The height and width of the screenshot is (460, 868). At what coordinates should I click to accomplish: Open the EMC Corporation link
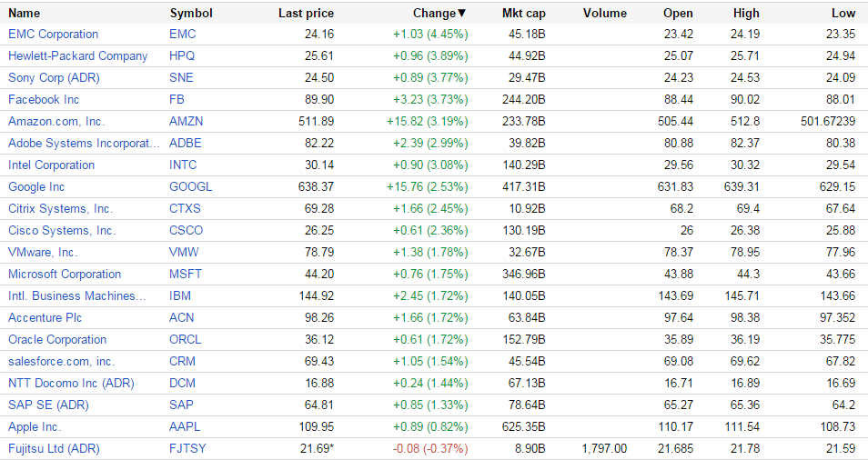point(53,35)
